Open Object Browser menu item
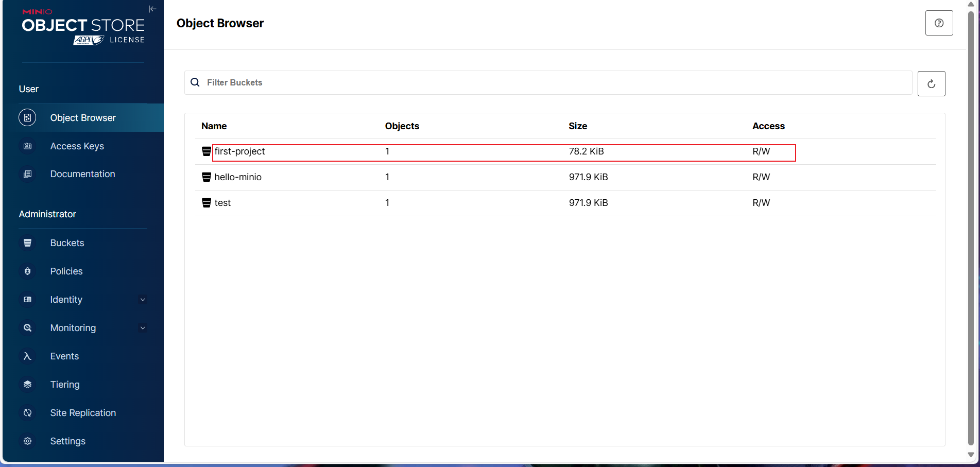Screen dimensions: 980x467 pyautogui.click(x=83, y=118)
